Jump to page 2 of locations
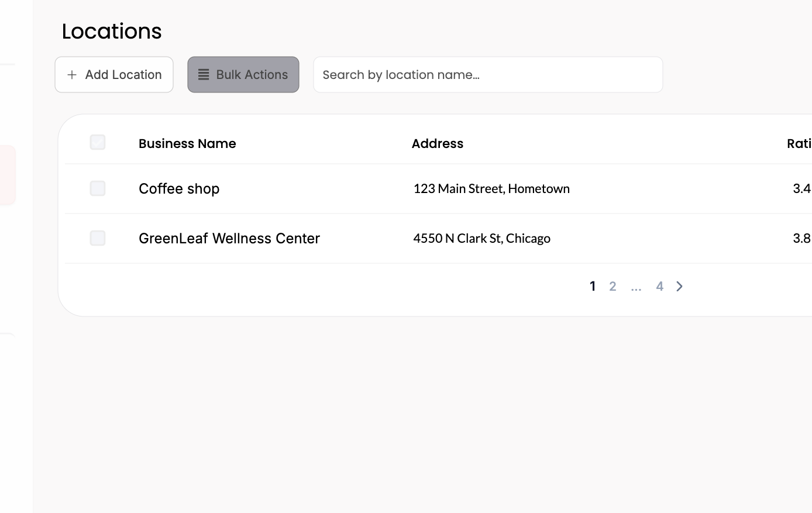812x513 pixels. pyautogui.click(x=613, y=287)
